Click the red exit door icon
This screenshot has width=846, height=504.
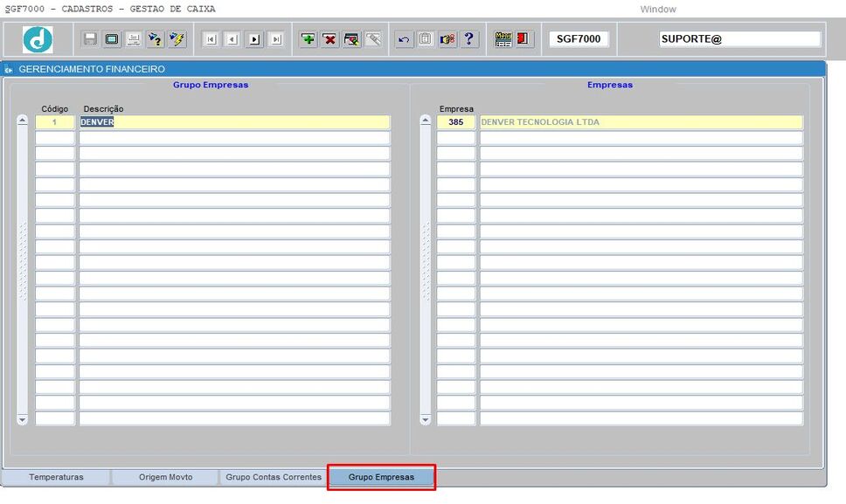(x=523, y=38)
